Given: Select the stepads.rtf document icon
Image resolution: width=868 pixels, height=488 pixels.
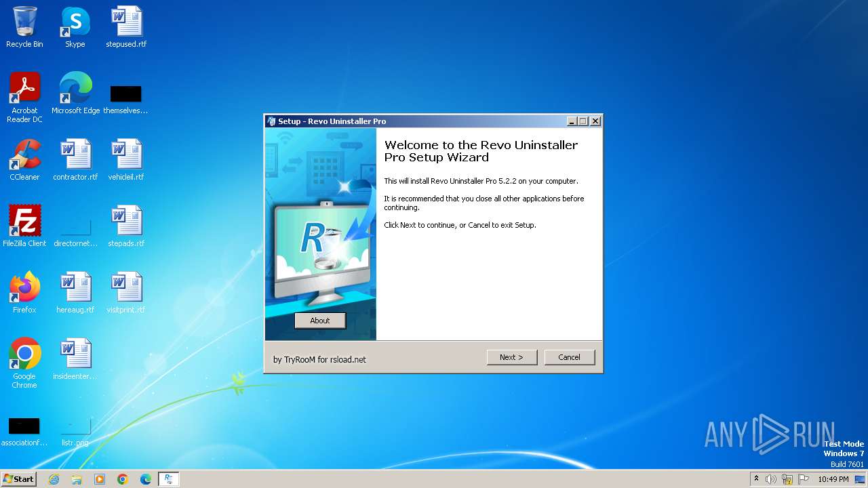Looking at the screenshot, I should pyautogui.click(x=126, y=226).
